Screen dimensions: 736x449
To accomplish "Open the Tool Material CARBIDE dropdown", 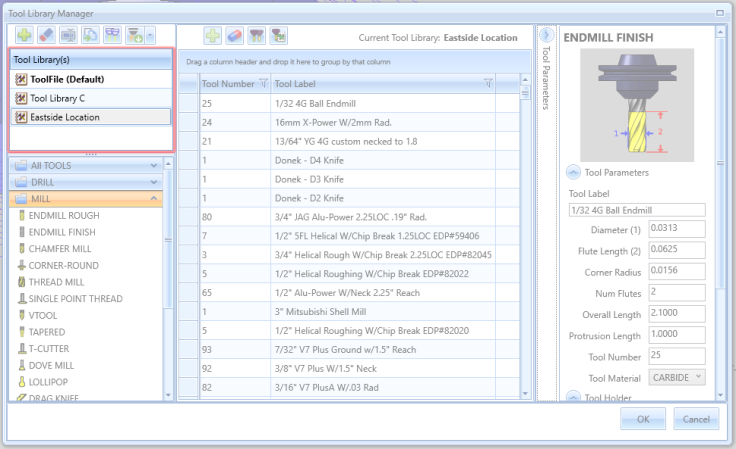I will [x=677, y=377].
